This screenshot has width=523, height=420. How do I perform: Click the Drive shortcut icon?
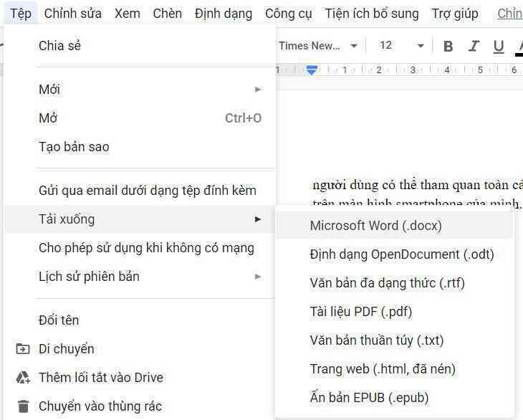pos(23,378)
